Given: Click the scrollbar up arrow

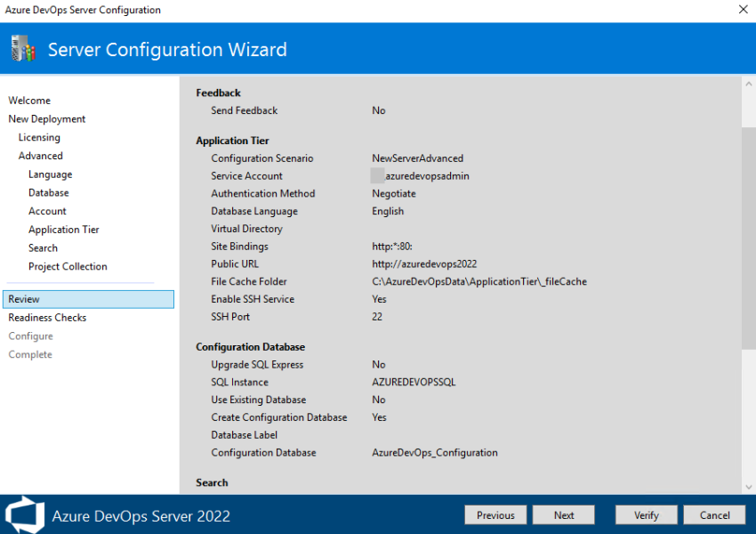Looking at the screenshot, I should point(748,82).
